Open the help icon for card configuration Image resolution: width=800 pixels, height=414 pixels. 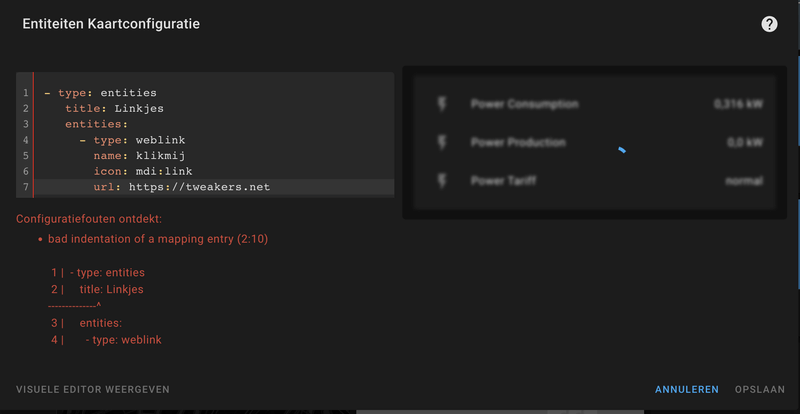coord(769,24)
